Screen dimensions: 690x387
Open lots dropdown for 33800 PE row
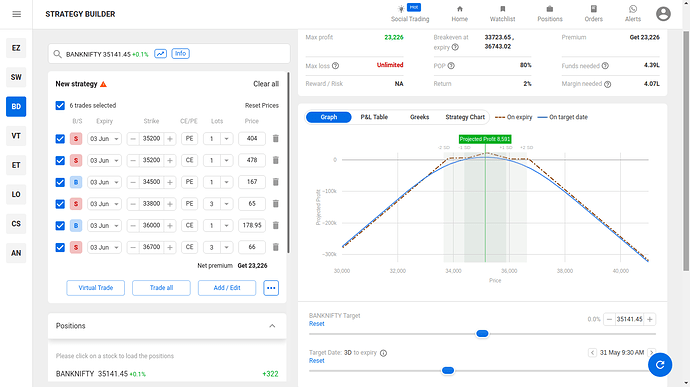217,204
